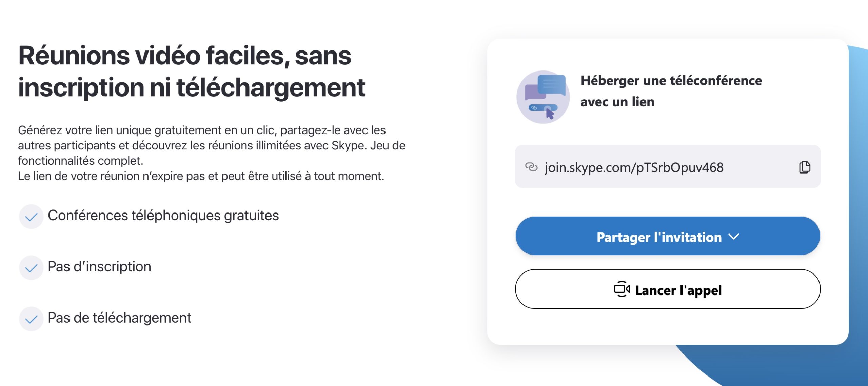The width and height of the screenshot is (868, 386).
Task: Select the join.skype.com meeting link text
Action: pos(634,167)
